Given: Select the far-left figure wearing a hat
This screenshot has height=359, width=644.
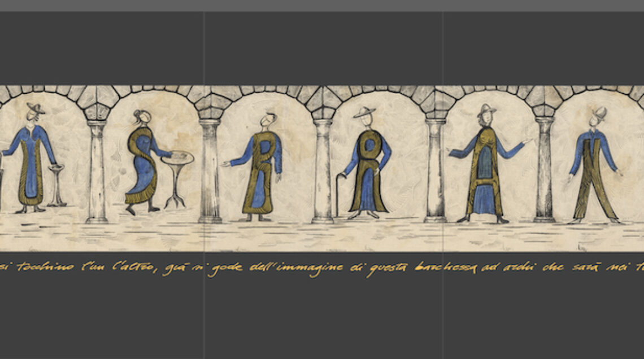Looking at the screenshot, I should (x=31, y=161).
